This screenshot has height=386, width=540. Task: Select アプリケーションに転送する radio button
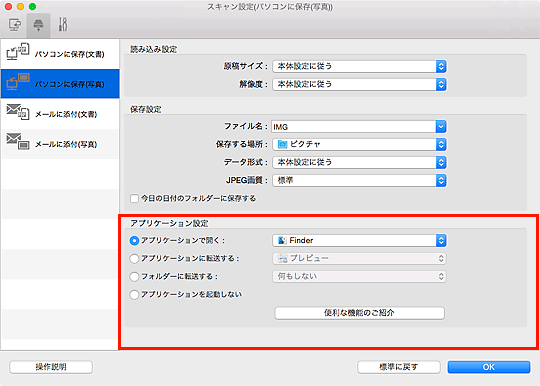pyautogui.click(x=134, y=258)
